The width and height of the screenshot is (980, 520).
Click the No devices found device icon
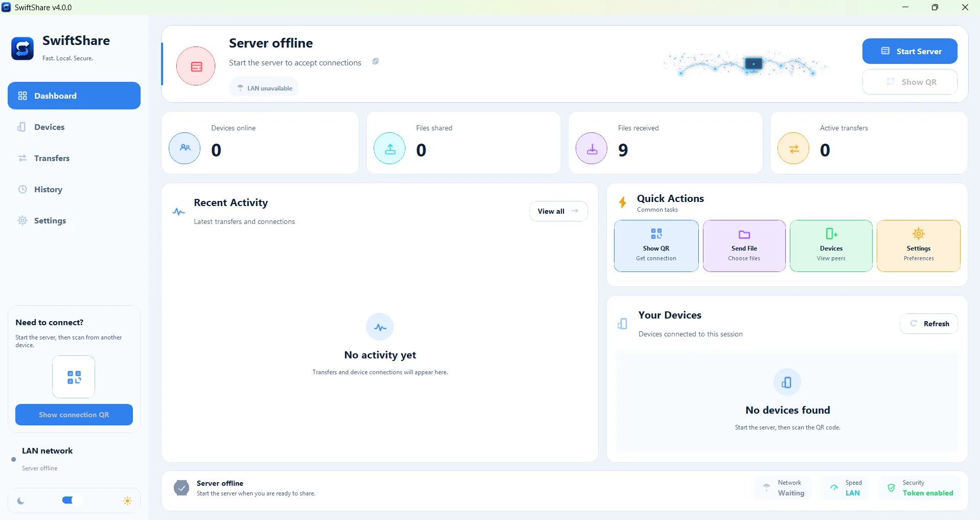[x=787, y=382]
